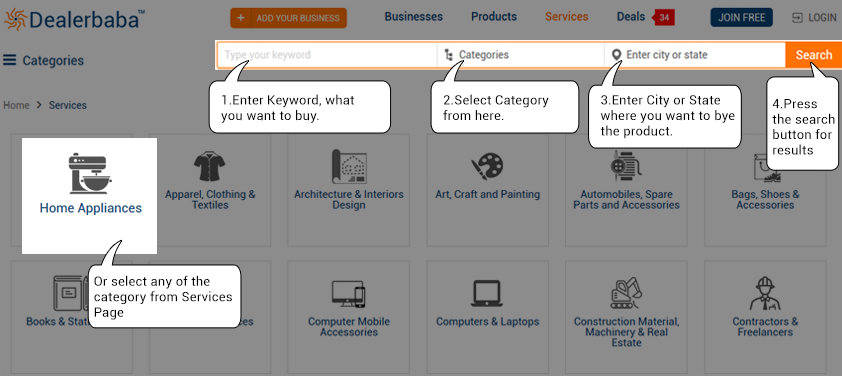Click the category tree icon in search bar
This screenshot has width=842, height=376.
(x=448, y=55)
